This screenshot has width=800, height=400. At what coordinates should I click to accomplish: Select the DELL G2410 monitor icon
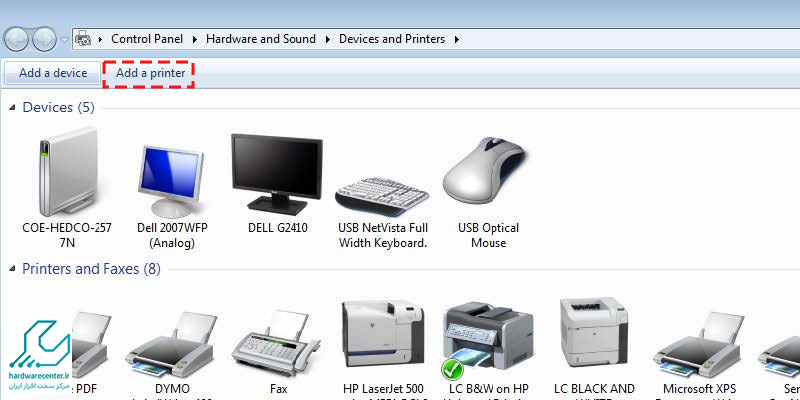(x=277, y=172)
